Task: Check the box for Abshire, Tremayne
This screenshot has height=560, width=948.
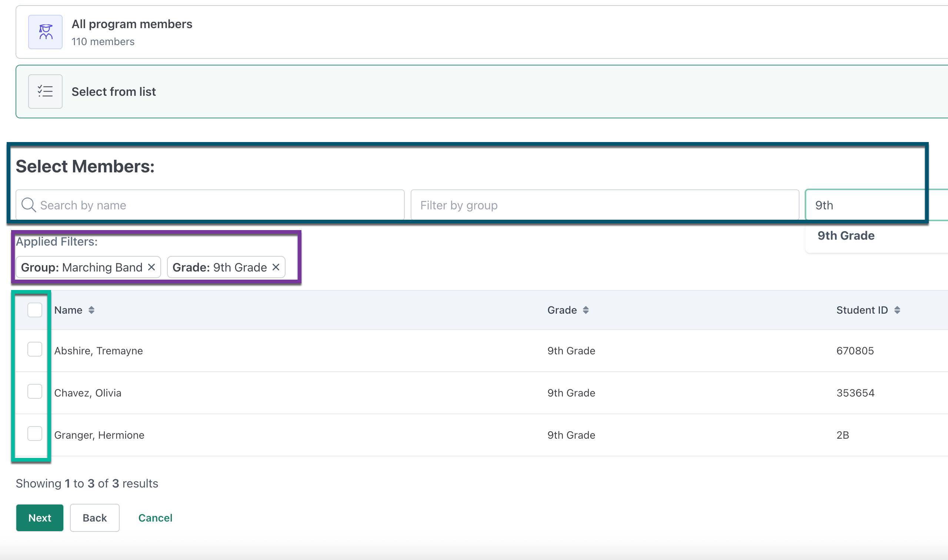Action: tap(35, 350)
